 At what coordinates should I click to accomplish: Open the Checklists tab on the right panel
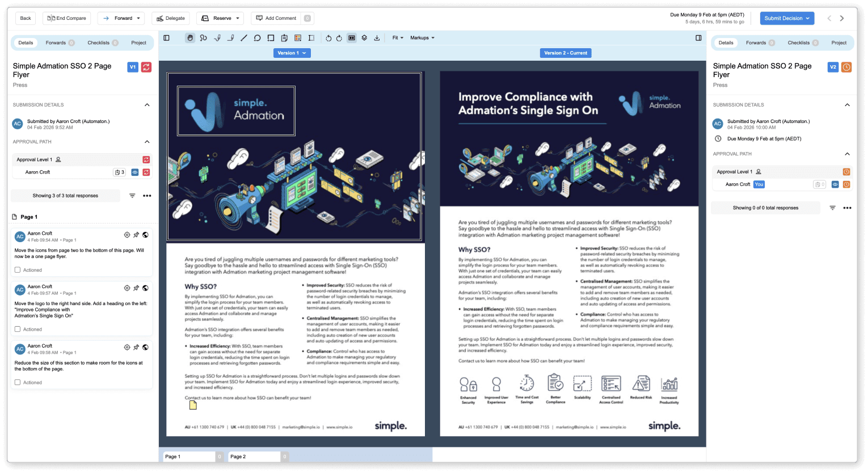point(799,43)
